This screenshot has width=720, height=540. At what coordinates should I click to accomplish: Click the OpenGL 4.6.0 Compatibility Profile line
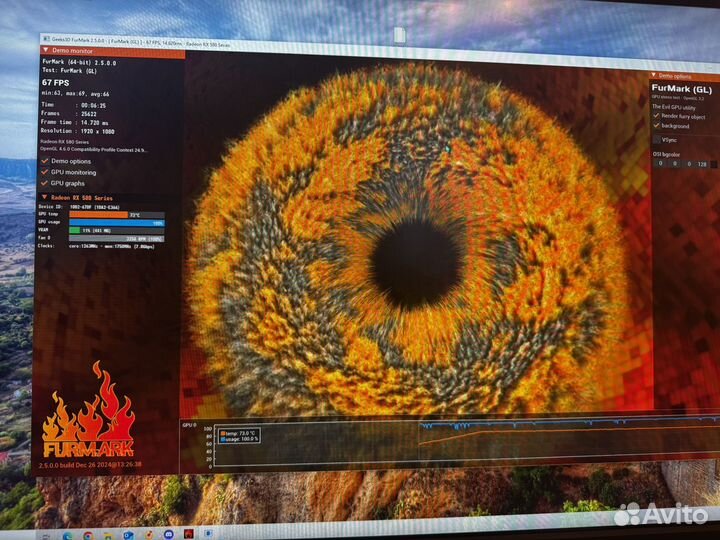click(x=94, y=150)
